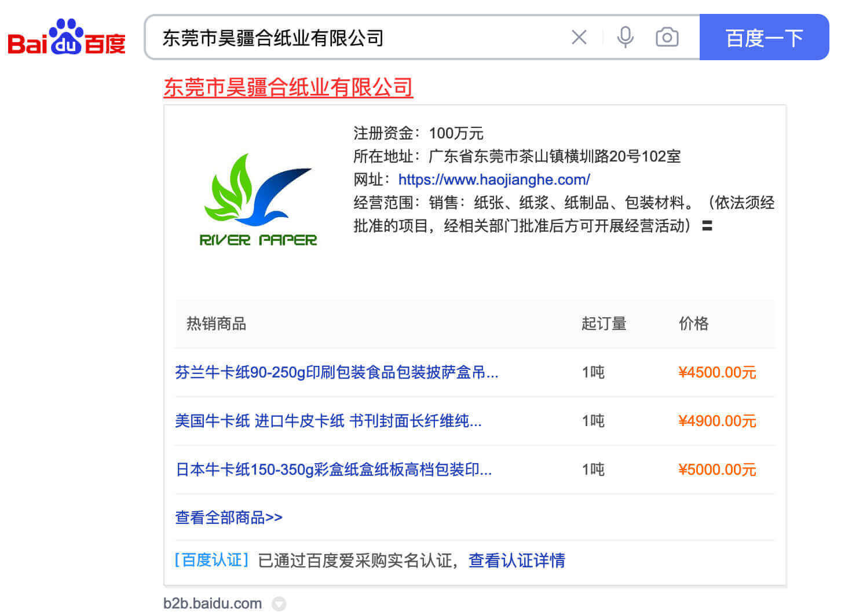This screenshot has height=616, width=841.
Task: Open image search via camera icon
Action: [x=667, y=38]
